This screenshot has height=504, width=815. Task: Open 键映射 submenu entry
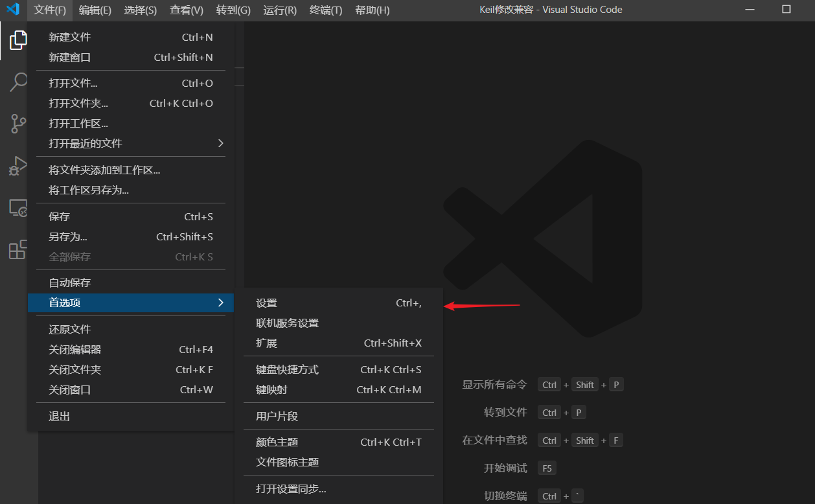(x=339, y=390)
